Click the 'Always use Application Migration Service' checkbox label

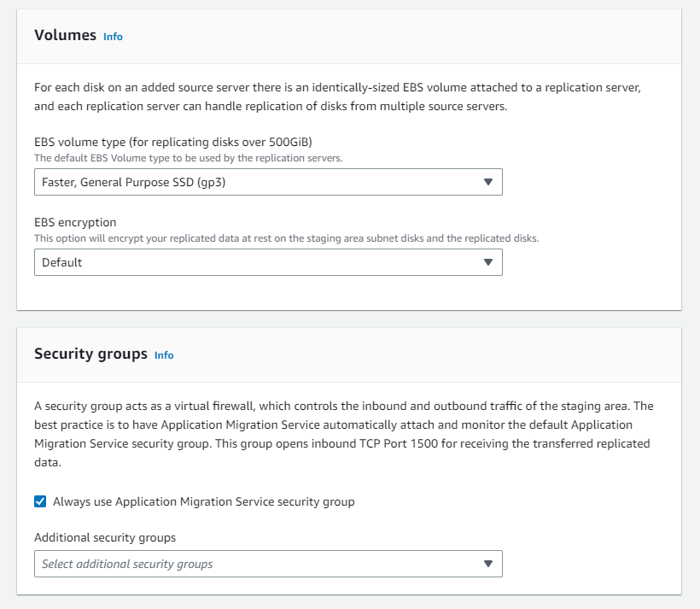(x=203, y=501)
